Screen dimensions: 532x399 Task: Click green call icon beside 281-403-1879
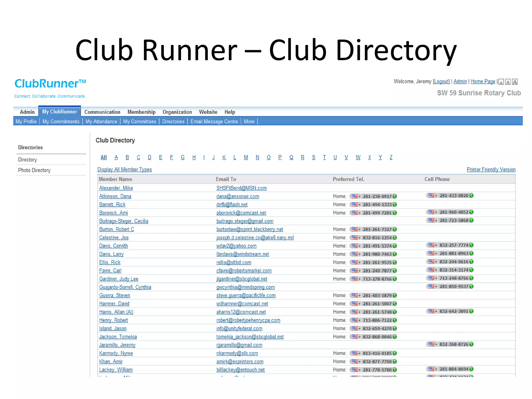click(395, 295)
